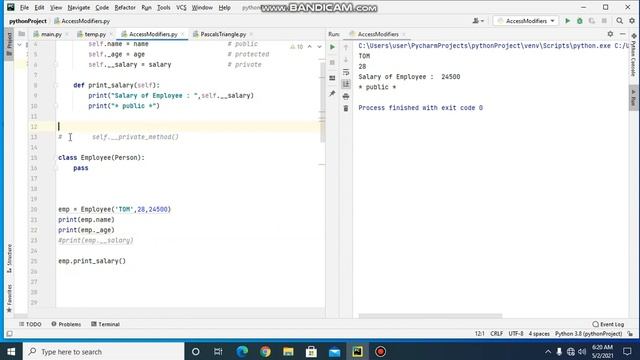Open run configuration AccessModifiers dropdown
640x360 pixels.
pyautogui.click(x=526, y=21)
